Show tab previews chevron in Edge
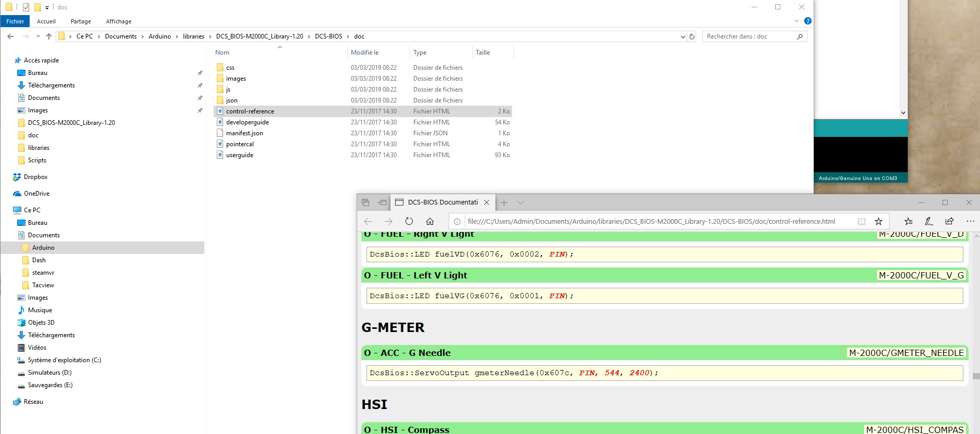 point(520,202)
